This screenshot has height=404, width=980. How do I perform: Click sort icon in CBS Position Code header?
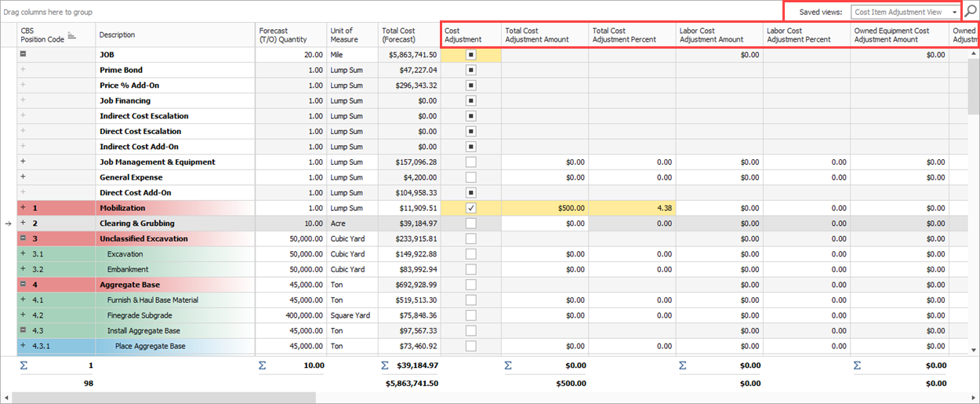pos(71,35)
